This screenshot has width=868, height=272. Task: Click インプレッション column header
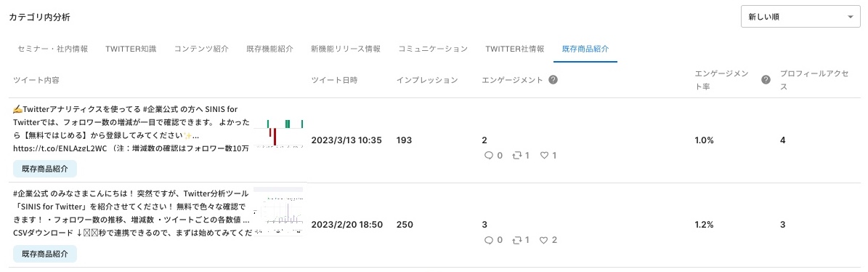pos(427,80)
